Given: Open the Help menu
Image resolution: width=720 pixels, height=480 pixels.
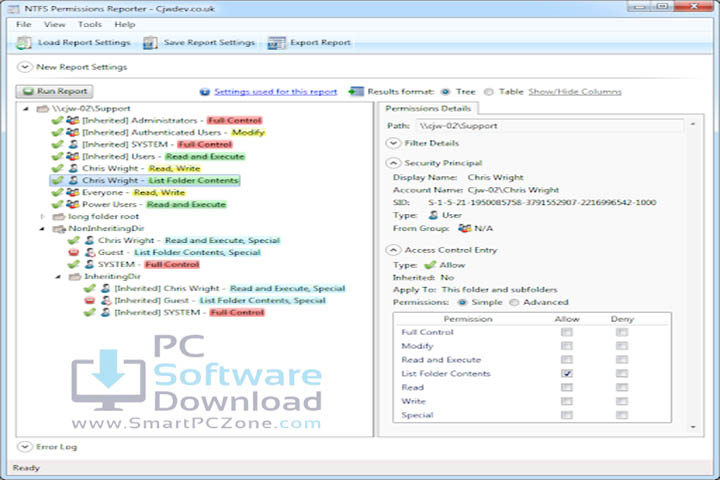Looking at the screenshot, I should coord(124,25).
